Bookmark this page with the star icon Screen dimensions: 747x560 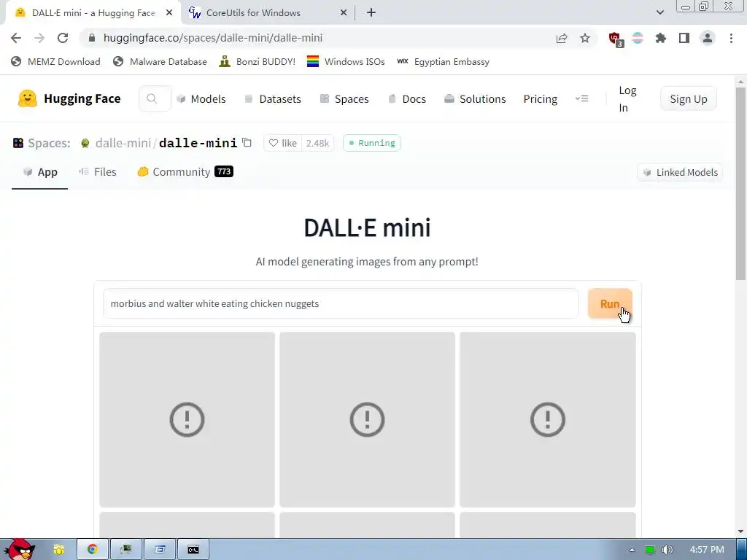tap(585, 38)
